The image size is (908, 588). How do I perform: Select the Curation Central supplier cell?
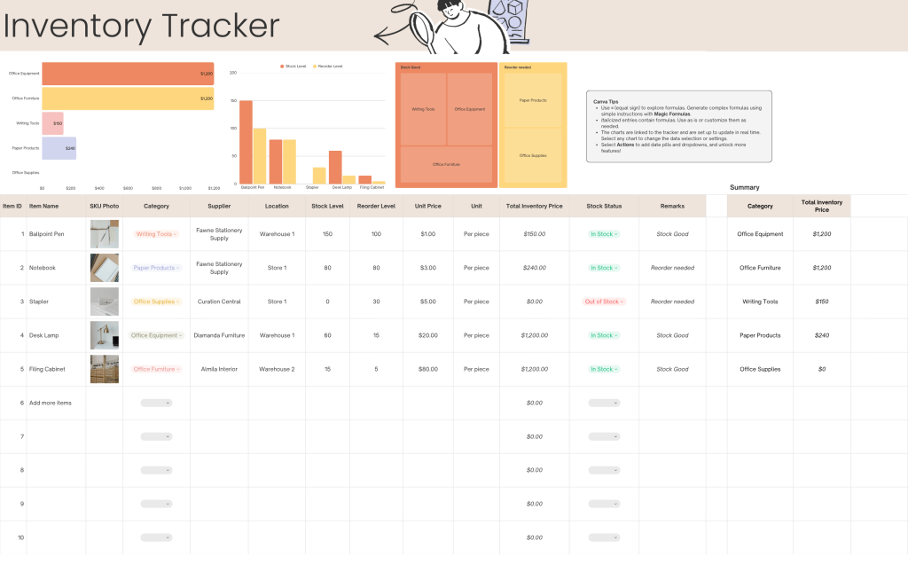pyautogui.click(x=219, y=302)
